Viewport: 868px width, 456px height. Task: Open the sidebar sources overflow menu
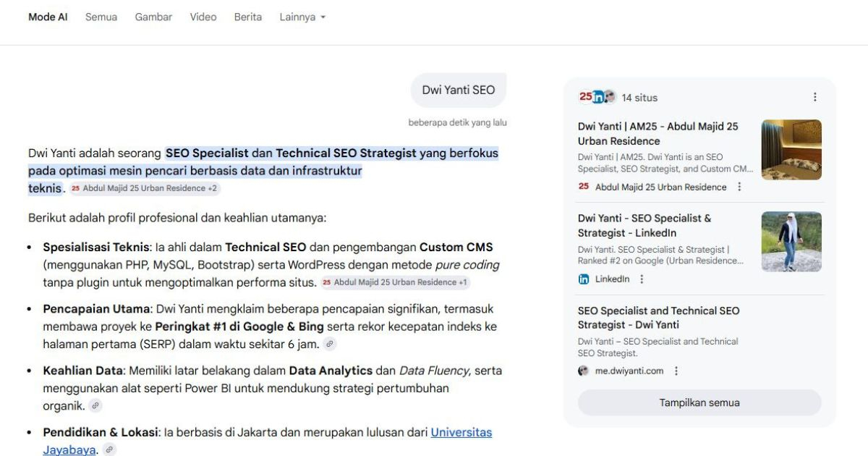(814, 96)
